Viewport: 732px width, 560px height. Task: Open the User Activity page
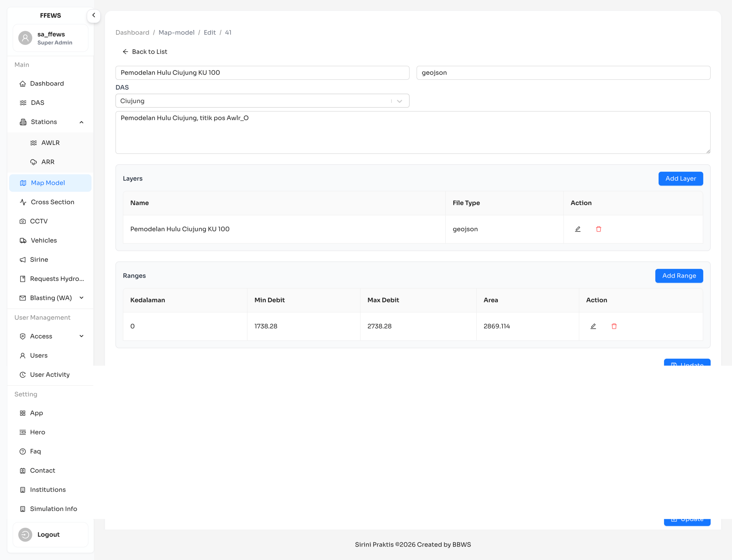50,375
